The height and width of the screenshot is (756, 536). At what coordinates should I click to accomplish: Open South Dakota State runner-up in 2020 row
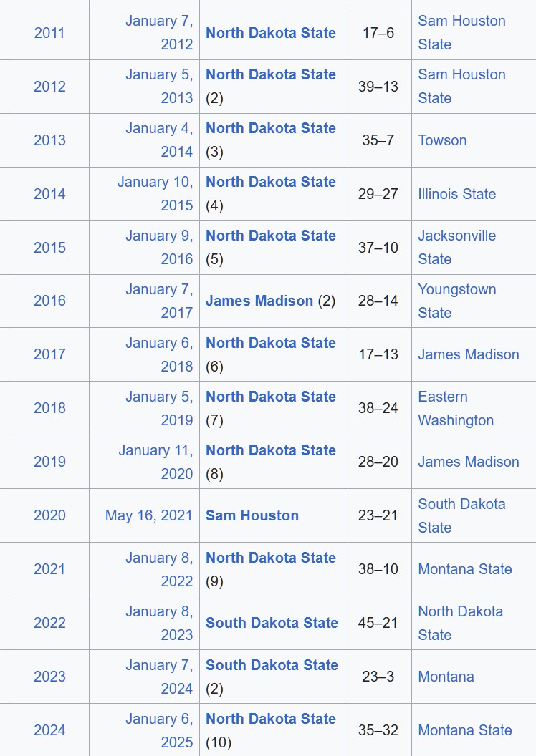[461, 515]
